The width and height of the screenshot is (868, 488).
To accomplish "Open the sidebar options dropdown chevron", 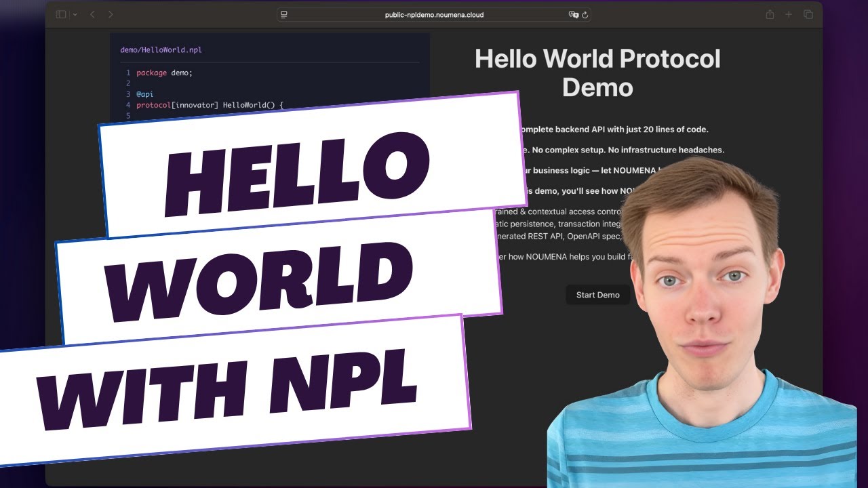I will pyautogui.click(x=75, y=15).
